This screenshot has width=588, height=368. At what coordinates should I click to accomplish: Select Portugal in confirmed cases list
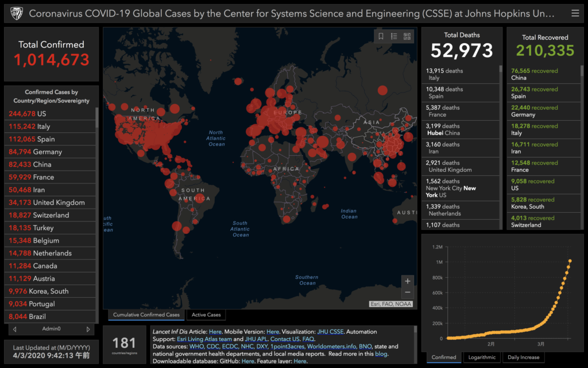click(50, 304)
